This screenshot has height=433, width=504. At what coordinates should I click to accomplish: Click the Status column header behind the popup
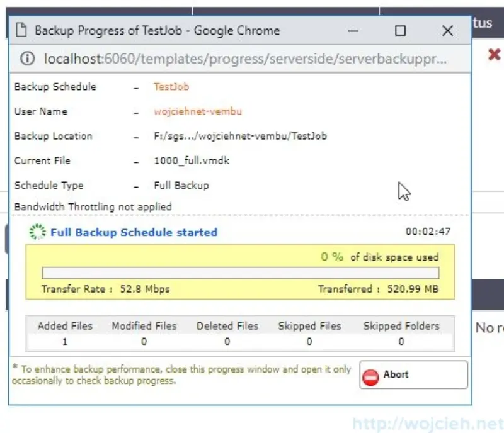[x=484, y=23]
